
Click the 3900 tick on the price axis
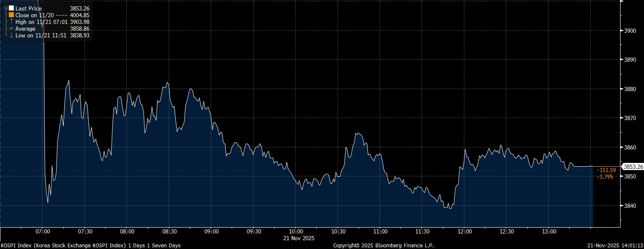(630, 31)
